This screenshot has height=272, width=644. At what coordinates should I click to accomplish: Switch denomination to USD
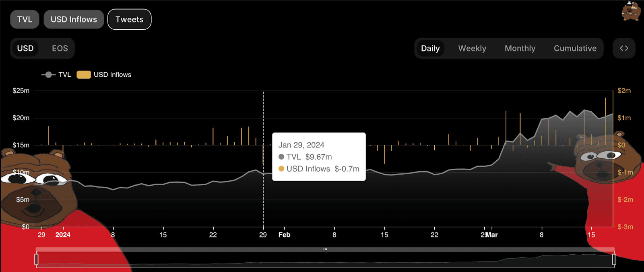point(25,48)
